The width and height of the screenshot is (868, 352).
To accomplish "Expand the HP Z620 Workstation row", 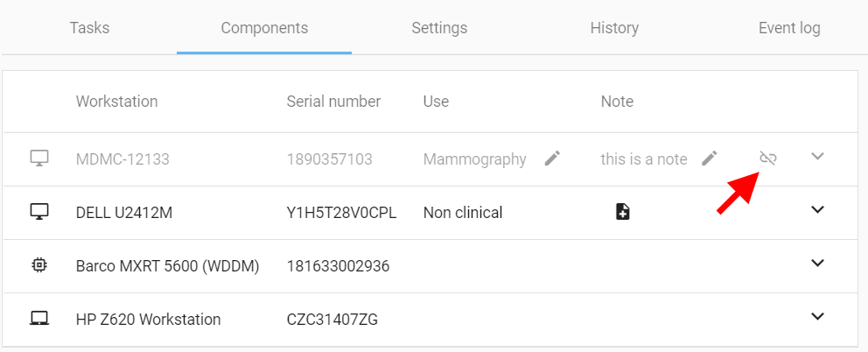I will (817, 316).
